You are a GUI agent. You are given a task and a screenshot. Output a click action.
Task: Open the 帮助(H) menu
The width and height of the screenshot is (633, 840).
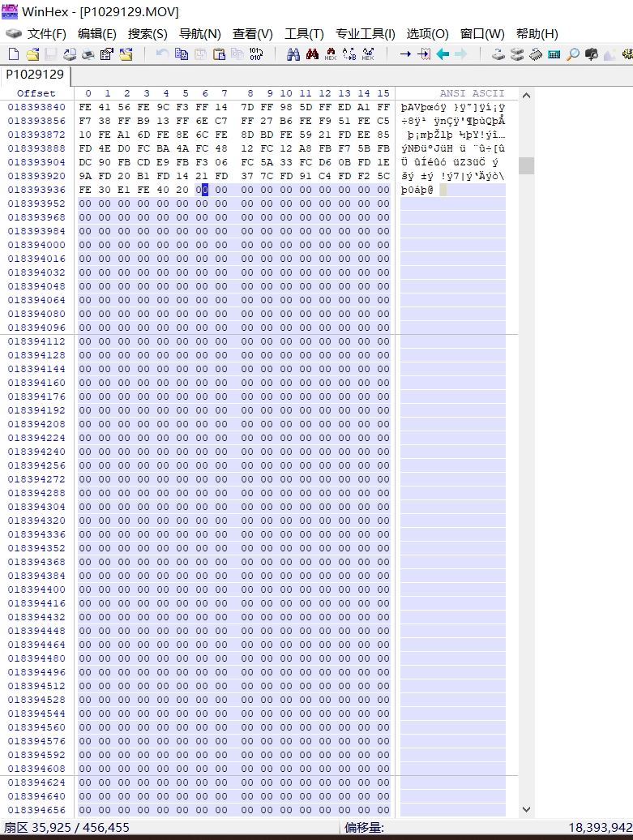coord(537,34)
